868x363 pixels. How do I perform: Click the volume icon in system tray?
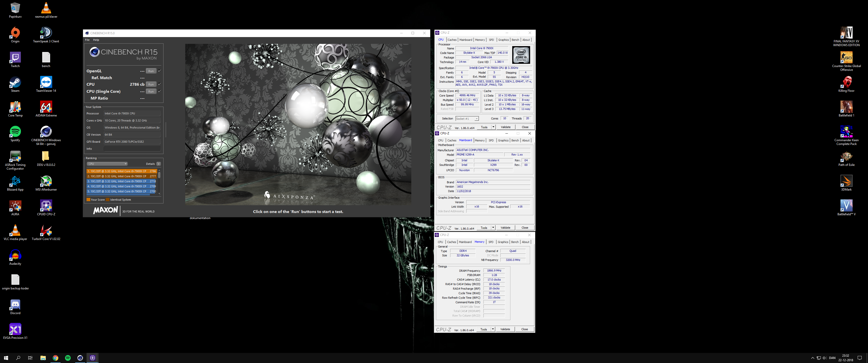coord(825,358)
